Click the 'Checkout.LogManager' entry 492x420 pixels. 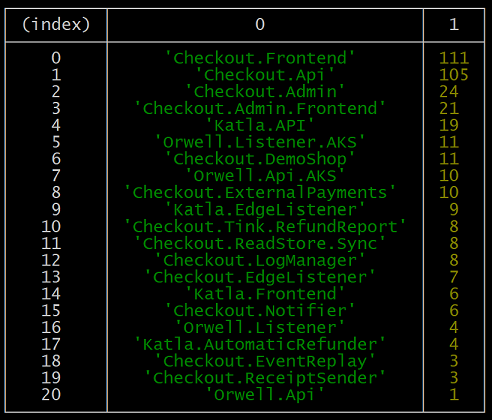pos(260,260)
